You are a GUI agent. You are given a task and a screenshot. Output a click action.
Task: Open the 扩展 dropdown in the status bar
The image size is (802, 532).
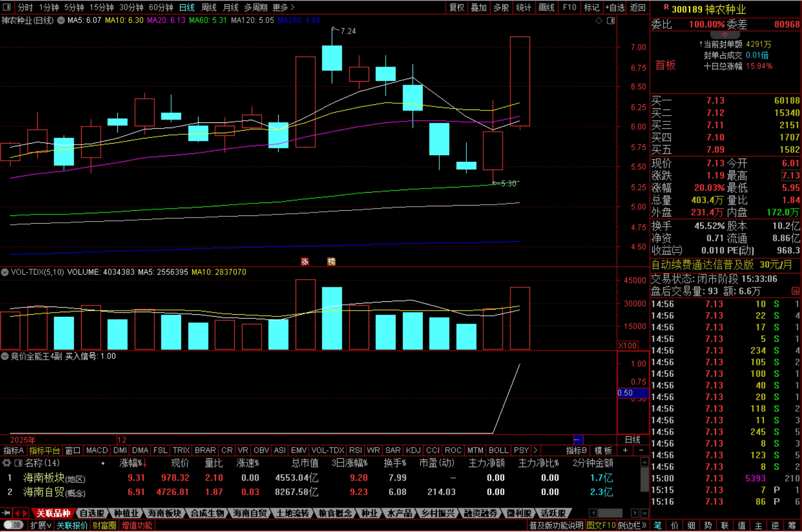click(x=41, y=525)
